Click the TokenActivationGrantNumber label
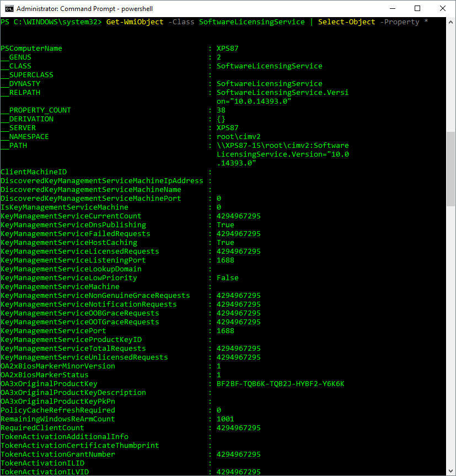The width and height of the screenshot is (456, 476). (58, 454)
